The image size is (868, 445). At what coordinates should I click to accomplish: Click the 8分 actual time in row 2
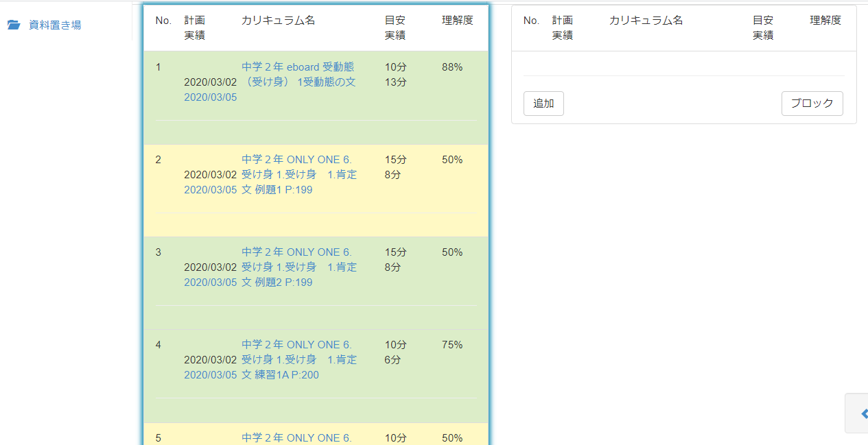(393, 175)
